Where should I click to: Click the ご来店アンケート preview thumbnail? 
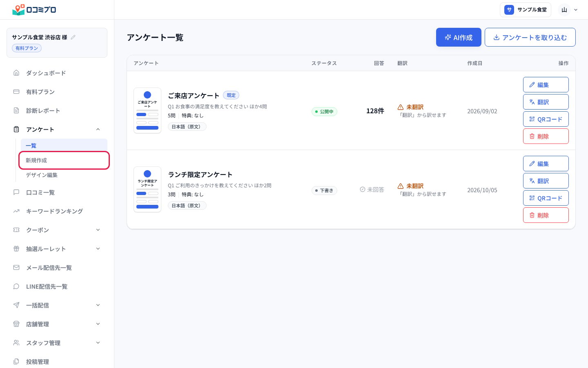point(147,110)
